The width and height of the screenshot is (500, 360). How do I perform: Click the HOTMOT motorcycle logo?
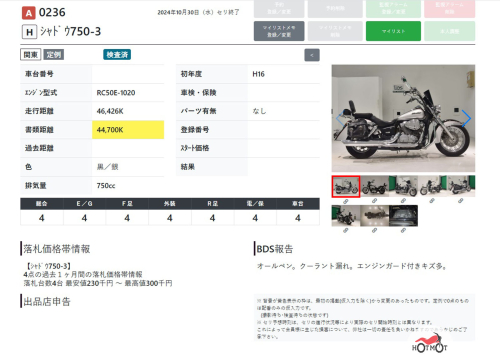pyautogui.click(x=429, y=343)
